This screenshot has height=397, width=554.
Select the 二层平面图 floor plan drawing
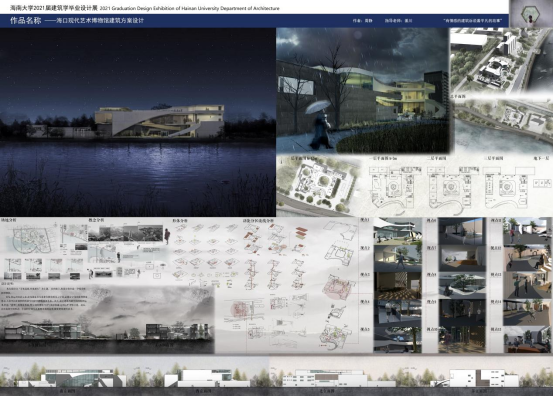pyautogui.click(x=449, y=186)
